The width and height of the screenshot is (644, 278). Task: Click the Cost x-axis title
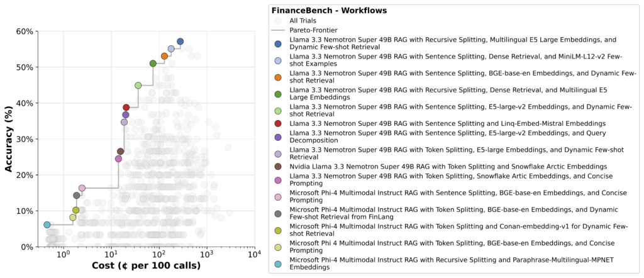(146, 265)
